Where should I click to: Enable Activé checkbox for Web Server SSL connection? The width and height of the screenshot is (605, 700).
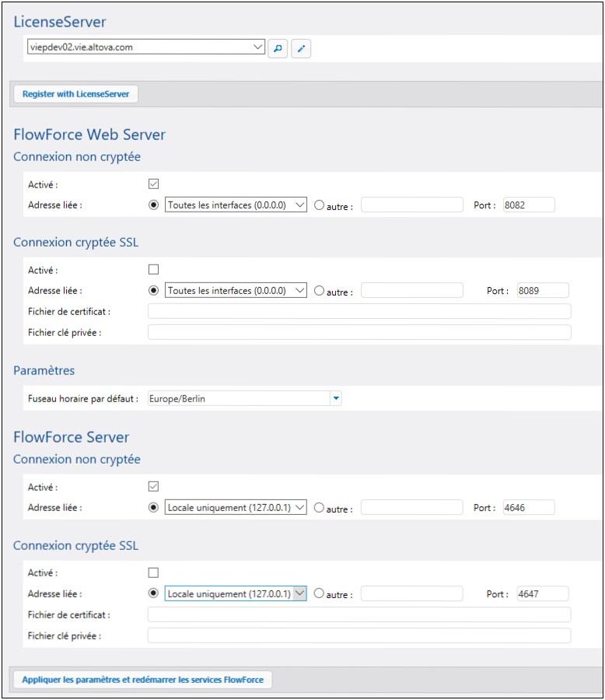[154, 270]
